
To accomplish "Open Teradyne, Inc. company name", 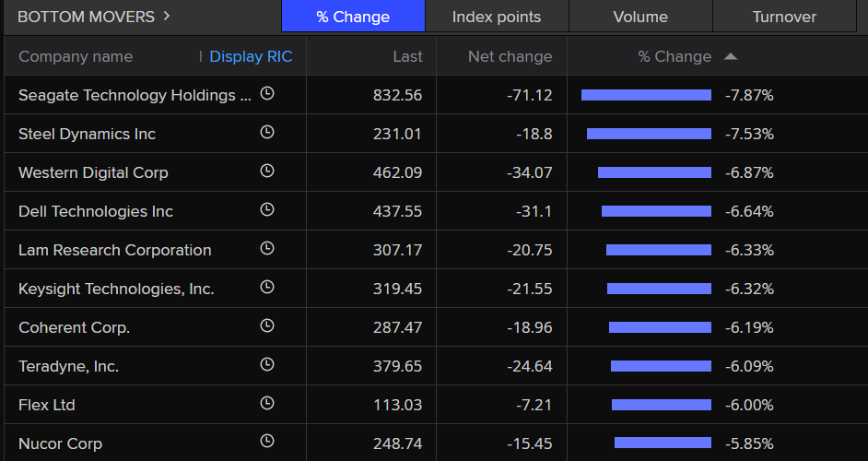I will click(x=68, y=366).
